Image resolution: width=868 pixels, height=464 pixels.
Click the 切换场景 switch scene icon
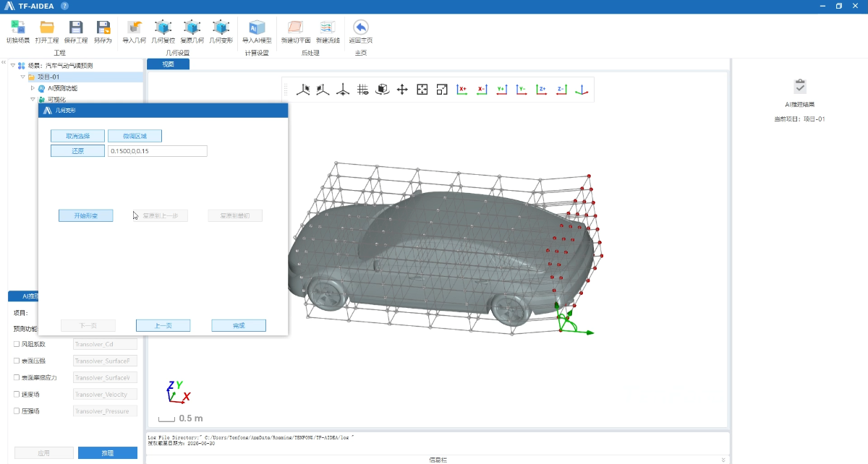pyautogui.click(x=17, y=28)
